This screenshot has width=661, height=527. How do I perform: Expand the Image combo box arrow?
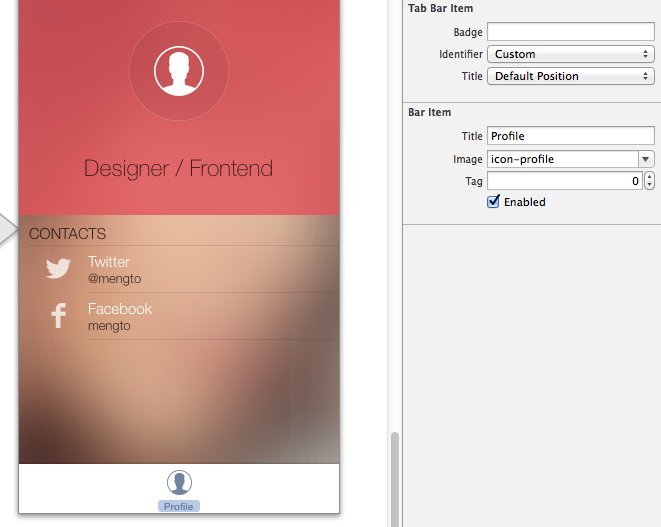tap(646, 159)
